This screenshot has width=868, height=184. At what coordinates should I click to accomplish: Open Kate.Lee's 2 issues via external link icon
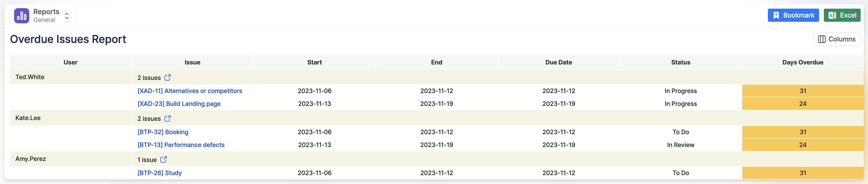click(x=168, y=118)
